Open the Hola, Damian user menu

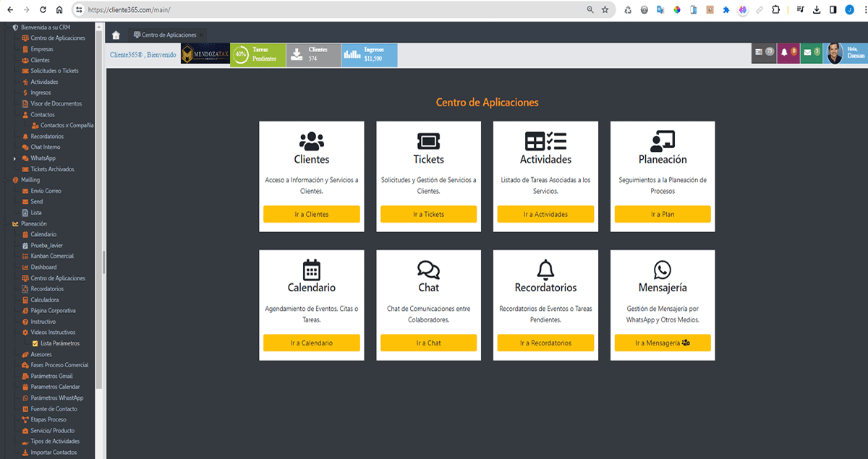(845, 53)
